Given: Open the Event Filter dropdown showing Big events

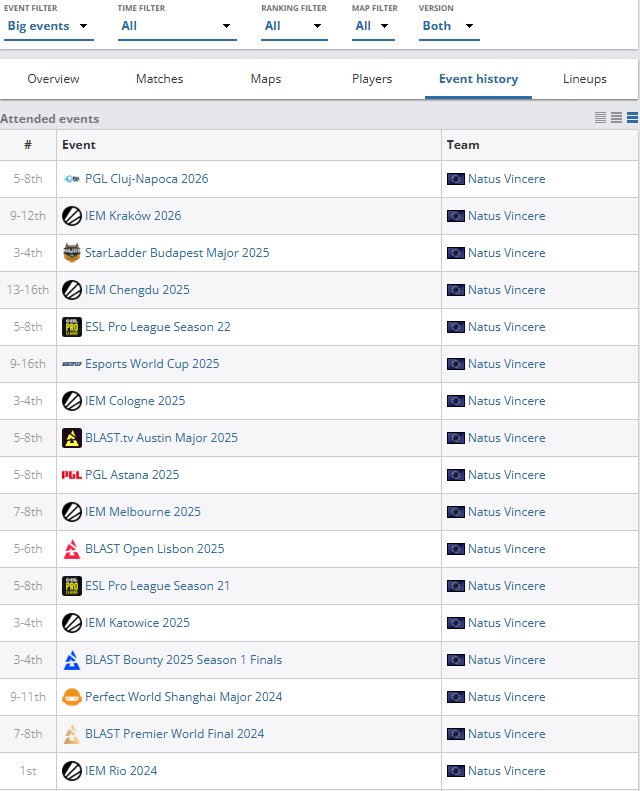Looking at the screenshot, I should [48, 26].
